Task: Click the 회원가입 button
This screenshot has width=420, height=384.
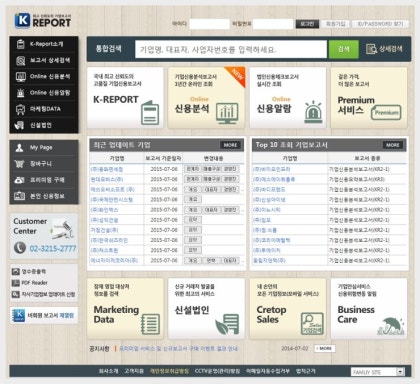Action: pos(335,24)
